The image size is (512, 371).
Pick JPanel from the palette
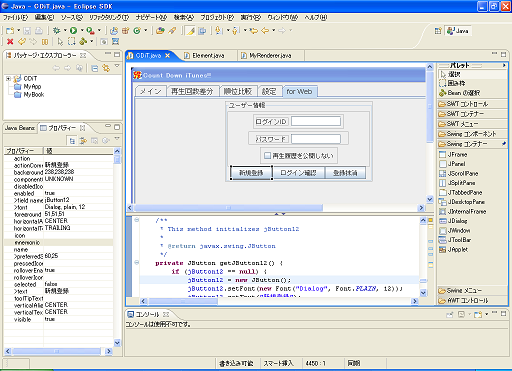pos(452,164)
